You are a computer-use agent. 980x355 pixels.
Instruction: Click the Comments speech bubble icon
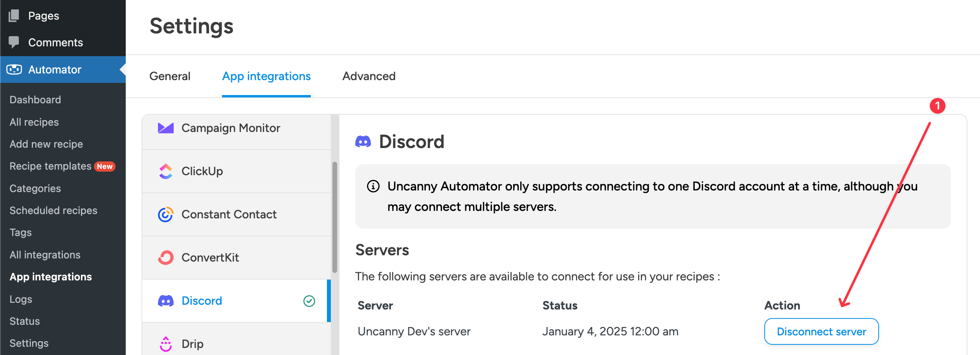coord(14,42)
